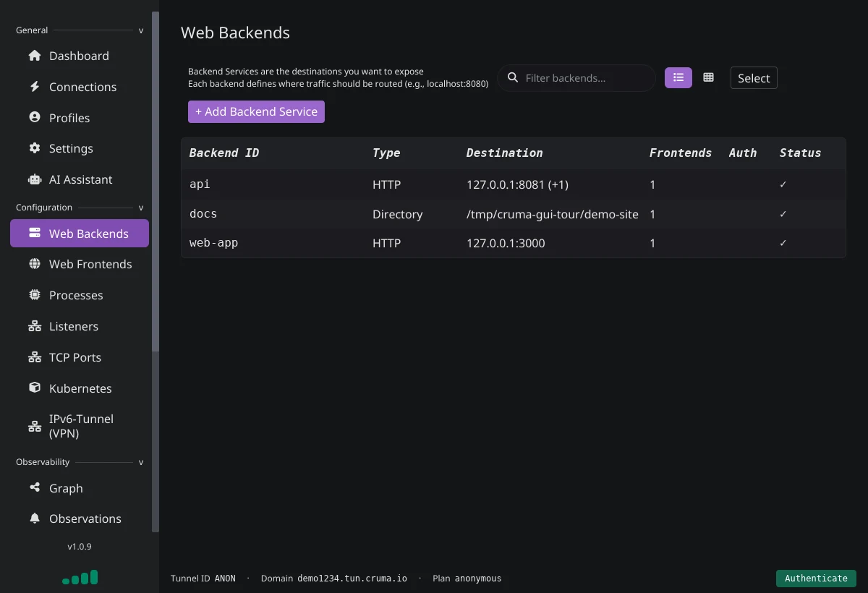Open Settings from the sidebar
The height and width of the screenshot is (593, 868).
tap(80, 148)
